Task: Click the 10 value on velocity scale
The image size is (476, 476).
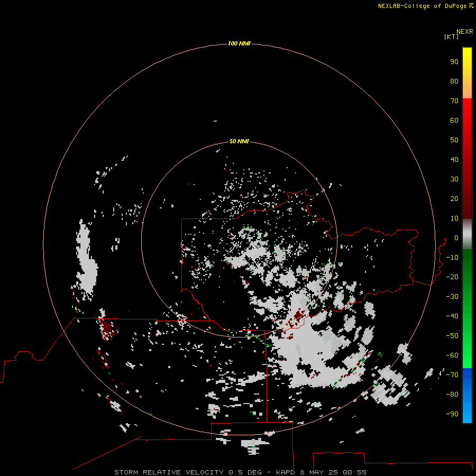Action: (454, 218)
